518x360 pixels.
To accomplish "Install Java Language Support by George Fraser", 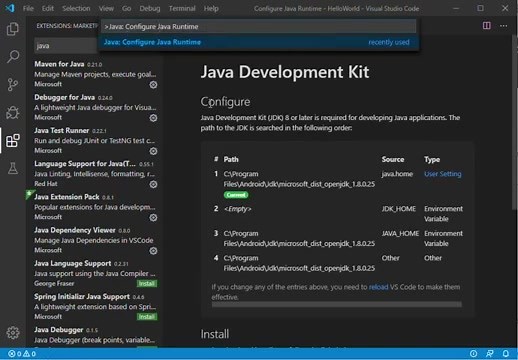I will 147,284.
